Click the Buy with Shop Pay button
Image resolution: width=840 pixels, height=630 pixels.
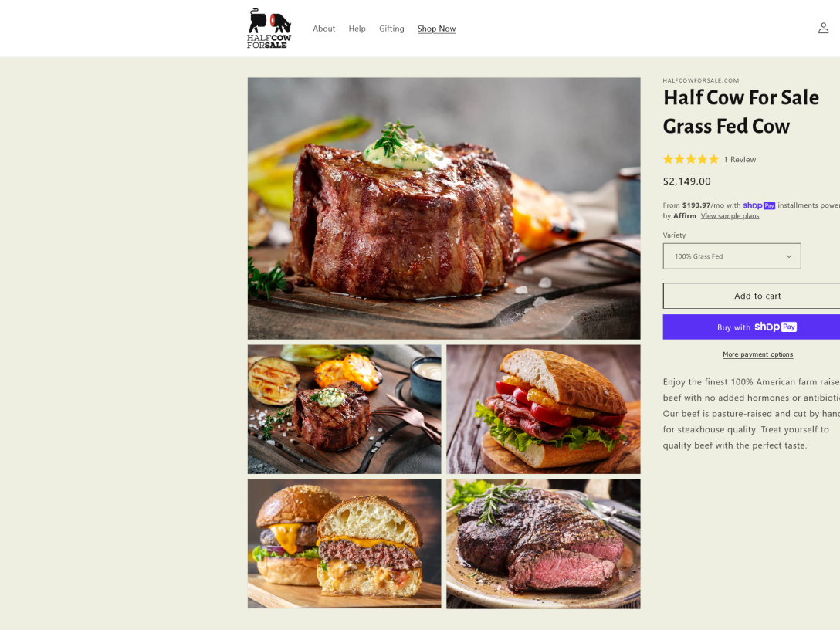pos(752,327)
